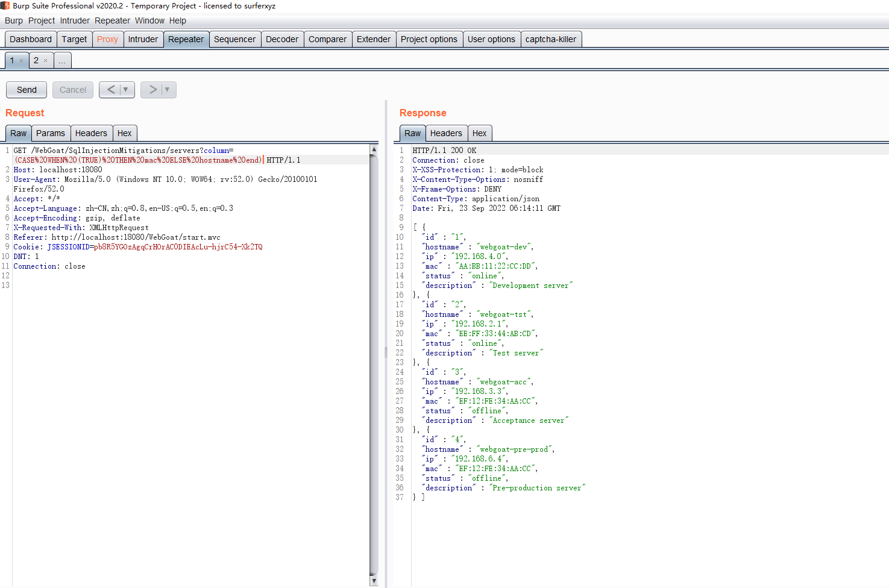Click the request pane vertical scrollbar track
The height and width of the screenshot is (588, 889).
[374, 364]
